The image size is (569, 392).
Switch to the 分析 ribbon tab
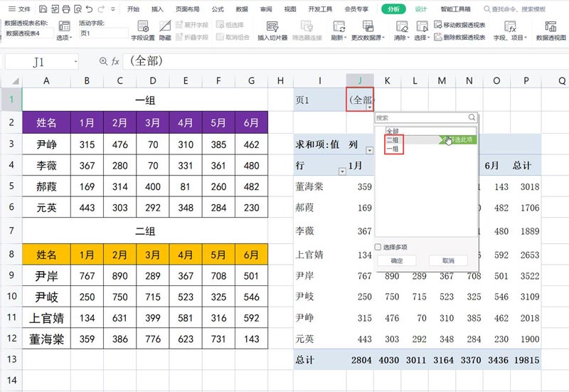[393, 9]
